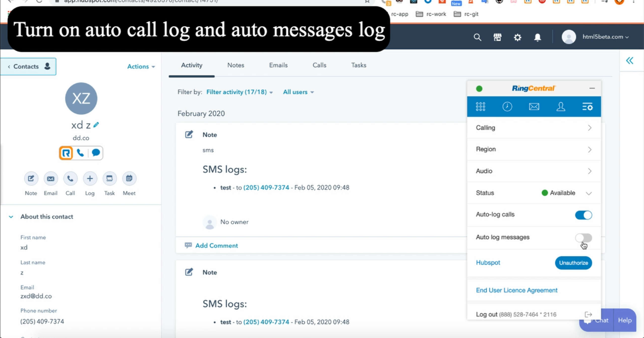Toggle Auto-log calls switch on
The height and width of the screenshot is (338, 644).
[584, 214]
